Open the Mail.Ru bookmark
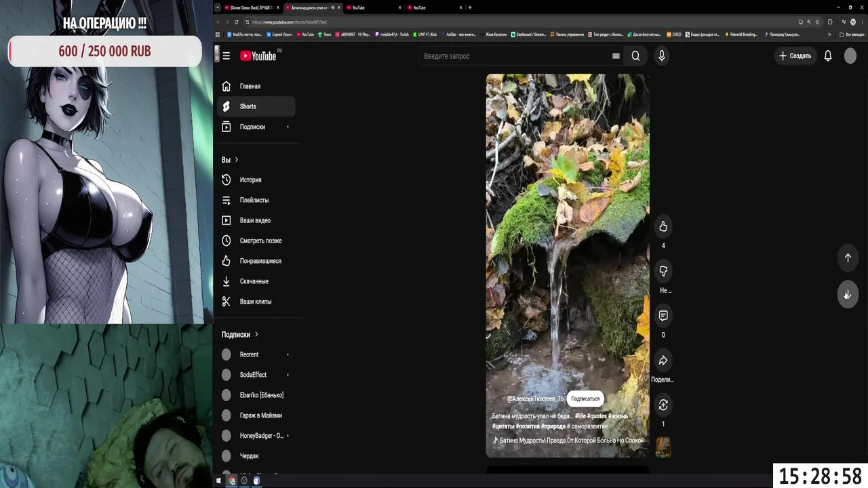The width and height of the screenshot is (868, 488). (245, 34)
